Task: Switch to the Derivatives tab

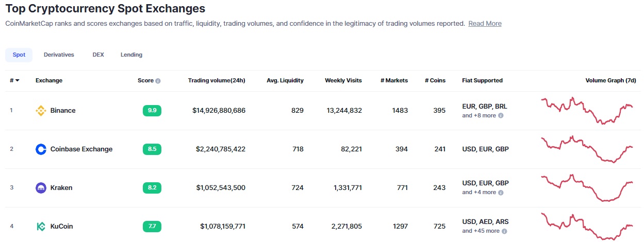Action: (59, 55)
